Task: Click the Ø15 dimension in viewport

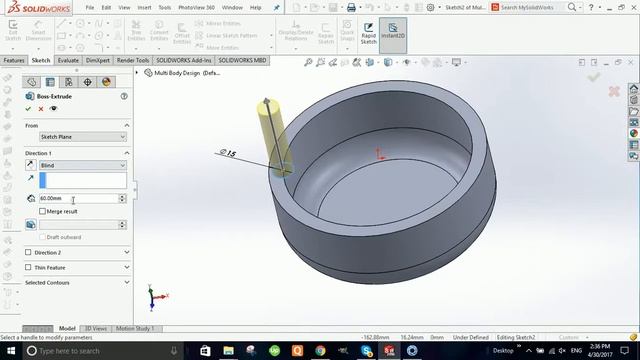Action: click(x=228, y=153)
